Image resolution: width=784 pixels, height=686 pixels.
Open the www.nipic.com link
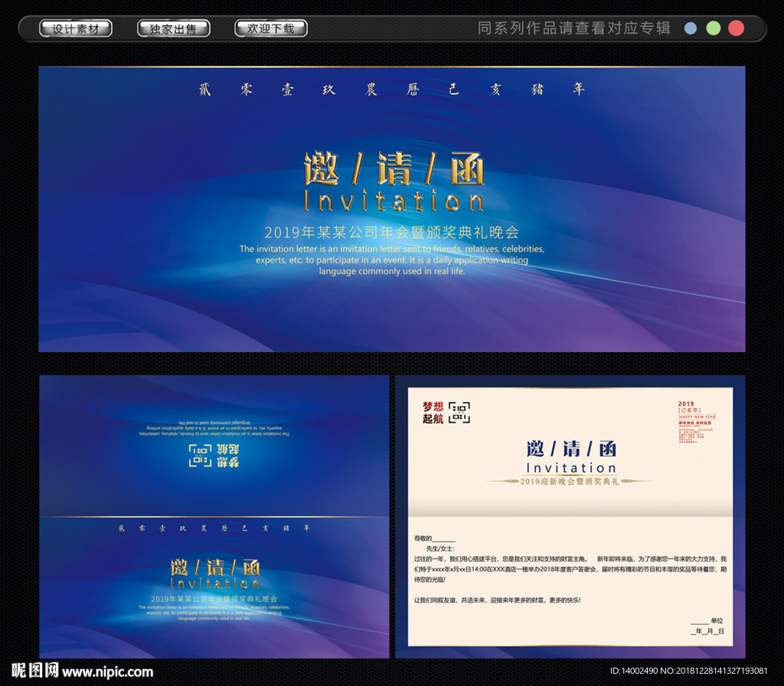(x=108, y=672)
